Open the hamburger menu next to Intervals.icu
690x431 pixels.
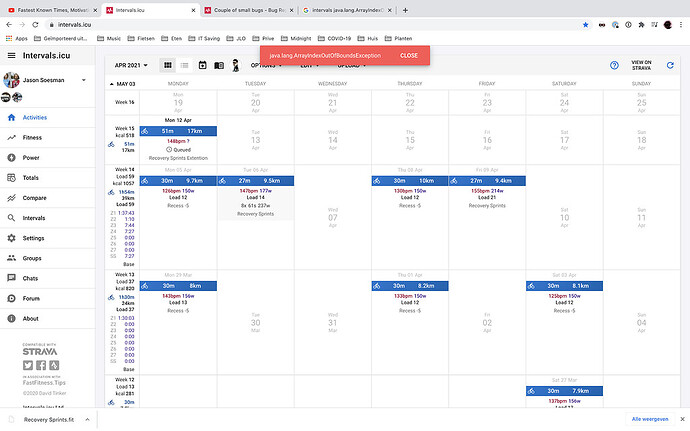[11, 55]
